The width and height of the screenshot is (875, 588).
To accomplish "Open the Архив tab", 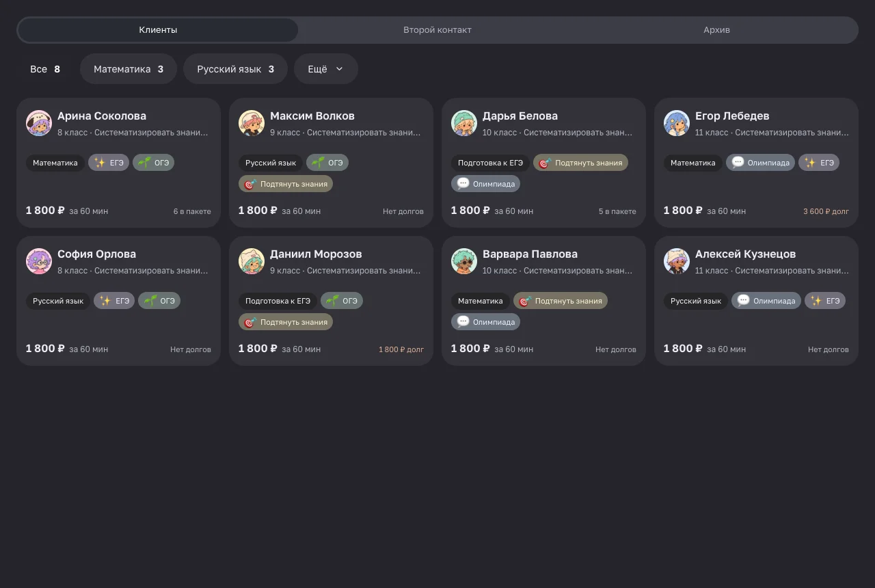I will (716, 30).
